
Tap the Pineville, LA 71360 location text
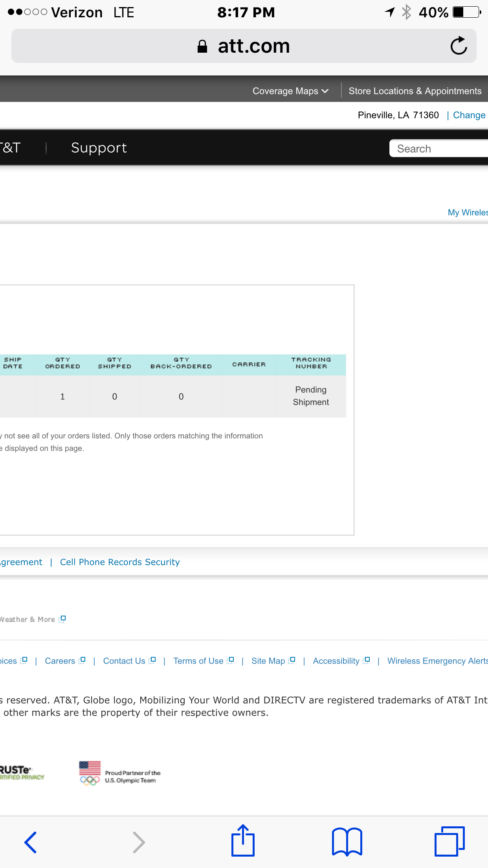(398, 115)
